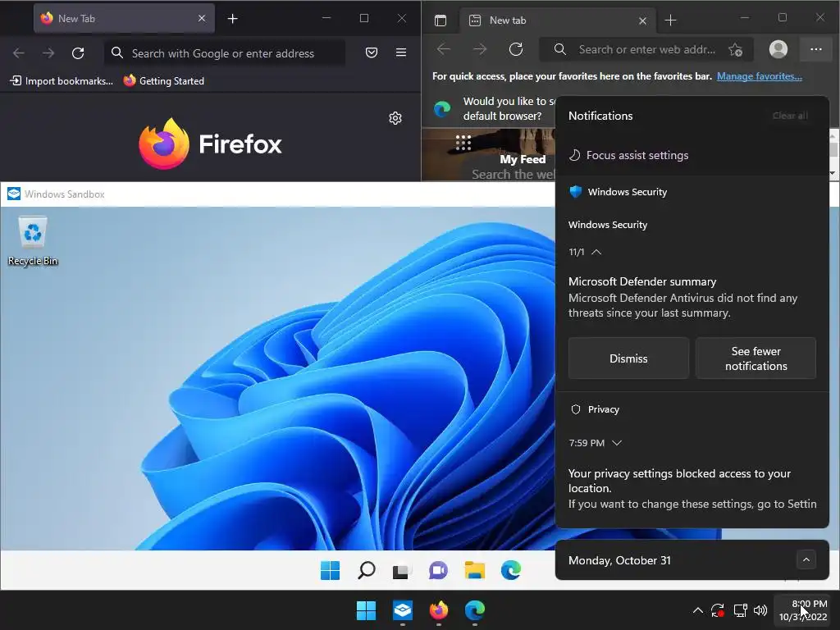The height and width of the screenshot is (630, 840).
Task: Select the Firefox New Tab tab
Action: (125, 18)
